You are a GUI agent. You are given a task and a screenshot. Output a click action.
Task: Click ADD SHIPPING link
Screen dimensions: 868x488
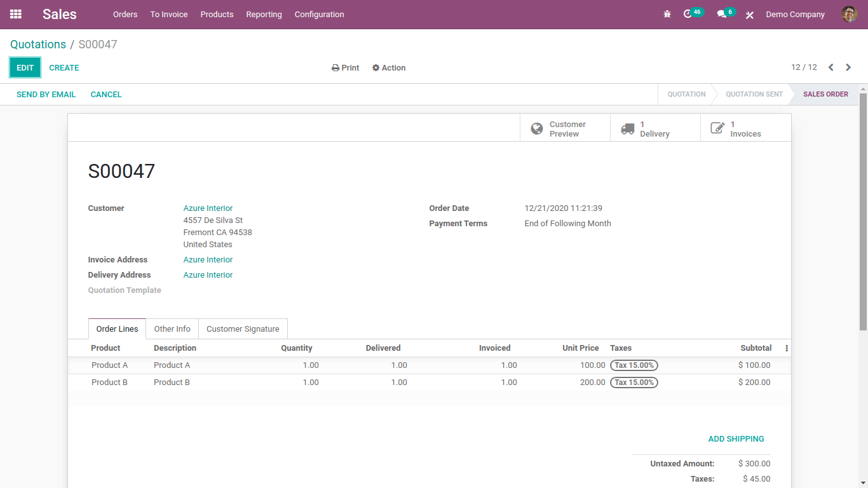coord(736,439)
